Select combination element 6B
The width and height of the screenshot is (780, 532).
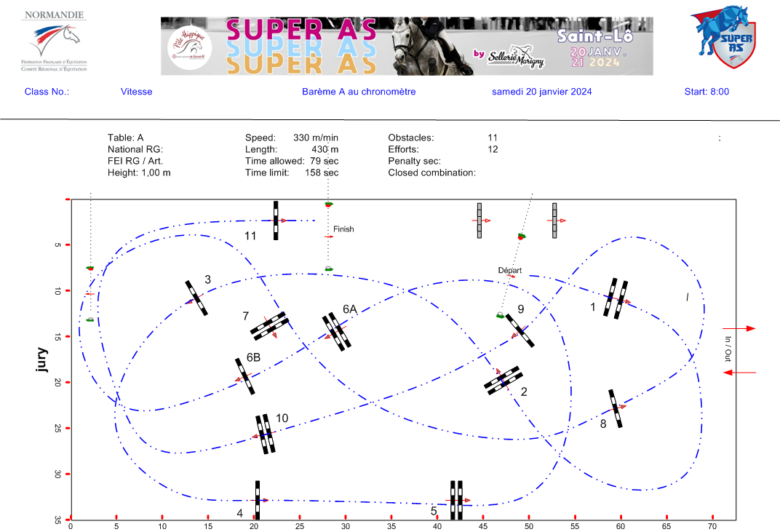244,376
